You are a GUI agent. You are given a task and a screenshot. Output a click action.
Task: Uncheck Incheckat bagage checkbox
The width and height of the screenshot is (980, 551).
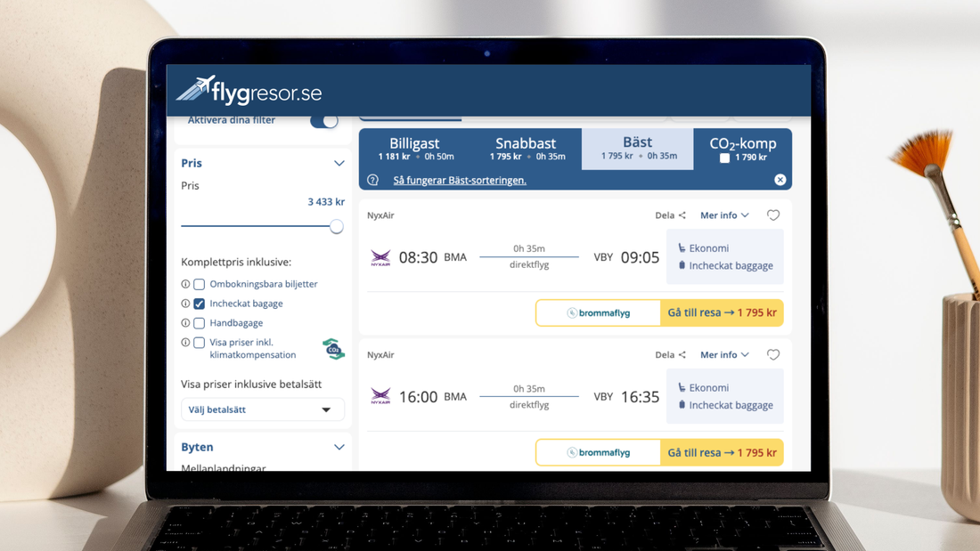coord(200,304)
